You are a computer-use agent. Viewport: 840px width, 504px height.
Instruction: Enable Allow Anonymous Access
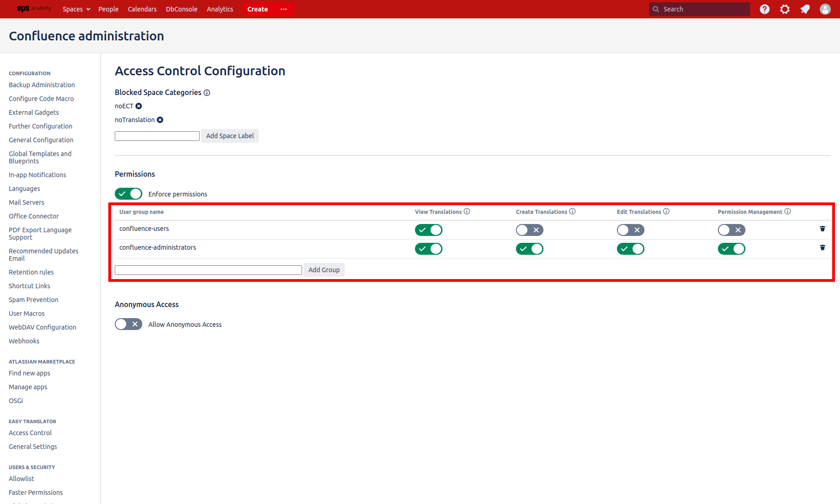point(128,324)
